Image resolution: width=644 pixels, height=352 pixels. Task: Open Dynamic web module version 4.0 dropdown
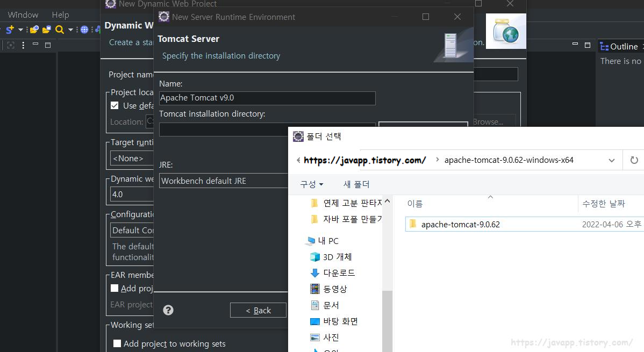[131, 195]
